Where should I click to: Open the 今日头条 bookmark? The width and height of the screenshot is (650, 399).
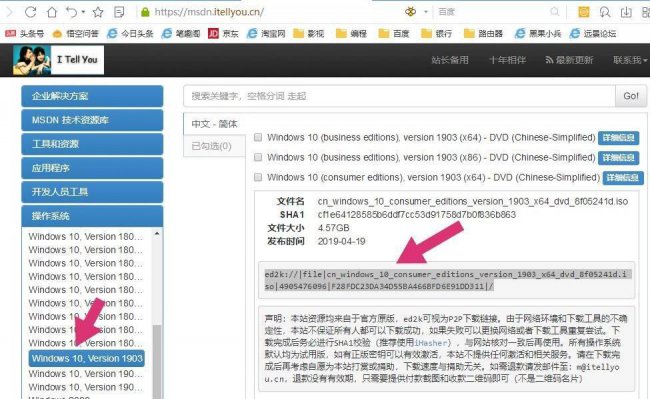click(x=130, y=34)
